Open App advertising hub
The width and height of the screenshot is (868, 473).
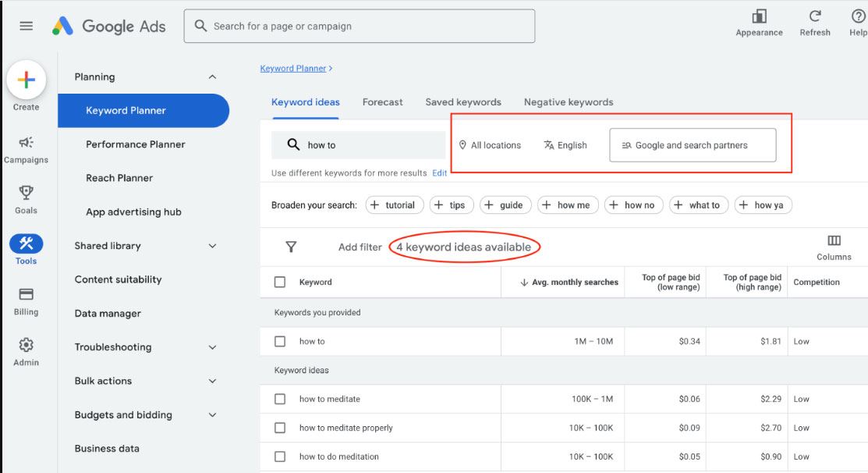[133, 212]
